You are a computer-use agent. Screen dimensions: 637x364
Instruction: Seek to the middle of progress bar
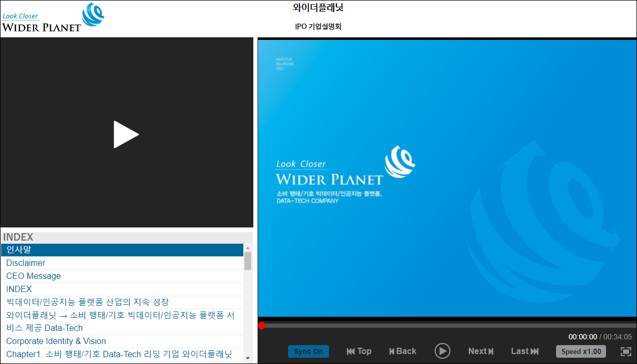click(447, 326)
